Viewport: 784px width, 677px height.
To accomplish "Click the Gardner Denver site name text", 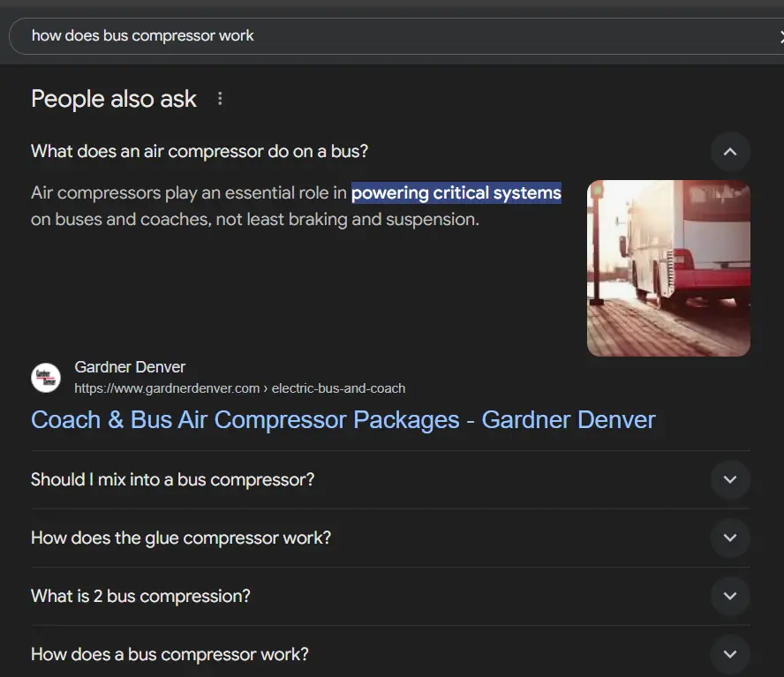I will (x=130, y=366).
